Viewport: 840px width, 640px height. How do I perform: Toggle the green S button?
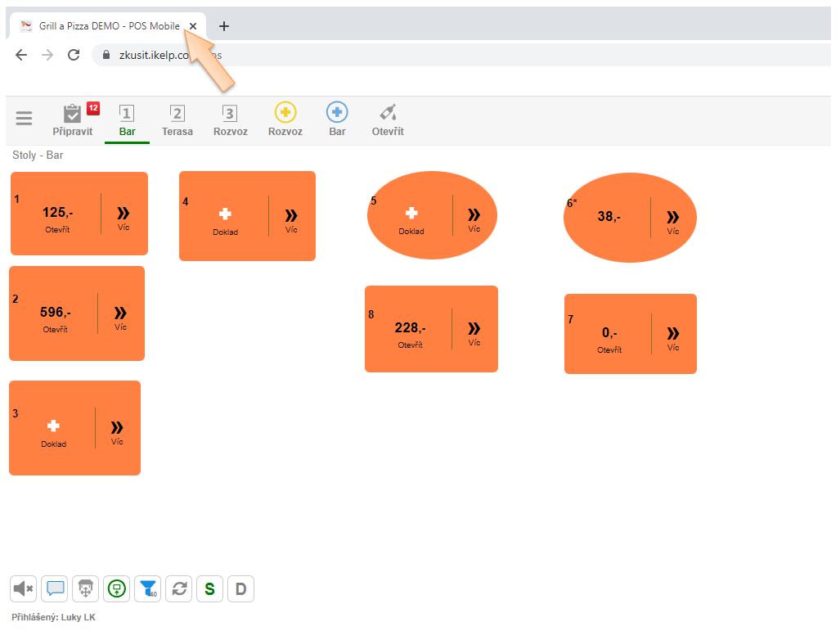[x=209, y=588]
